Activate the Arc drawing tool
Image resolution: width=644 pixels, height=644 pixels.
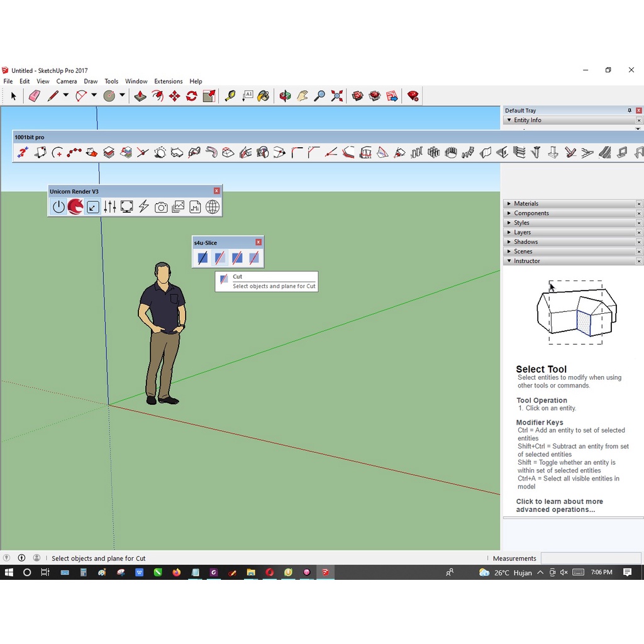pyautogui.click(x=81, y=96)
